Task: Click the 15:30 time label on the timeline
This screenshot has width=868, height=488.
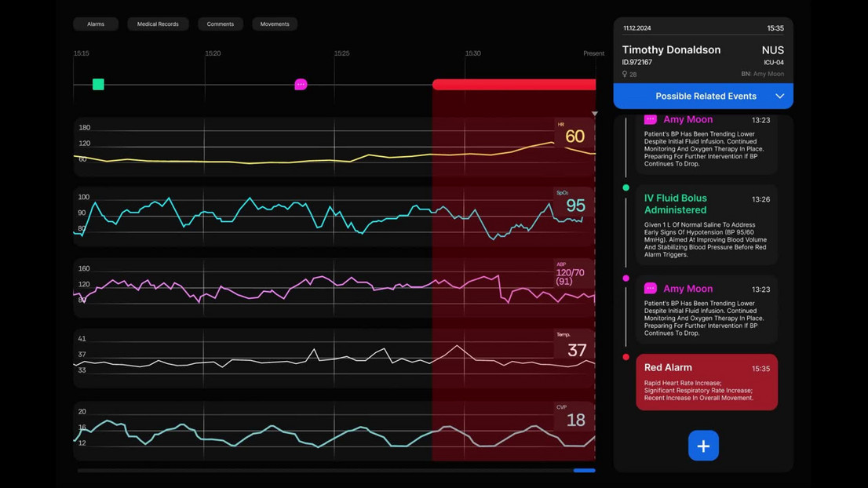Action: 472,53
